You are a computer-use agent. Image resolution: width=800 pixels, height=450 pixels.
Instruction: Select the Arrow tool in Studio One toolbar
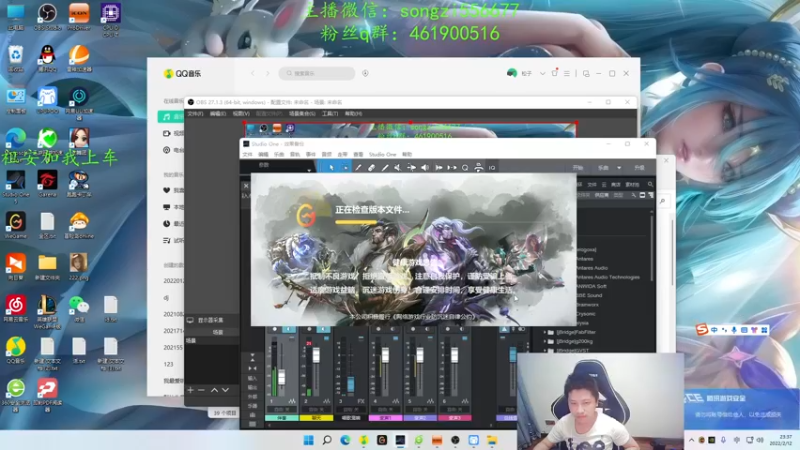pyautogui.click(x=331, y=167)
